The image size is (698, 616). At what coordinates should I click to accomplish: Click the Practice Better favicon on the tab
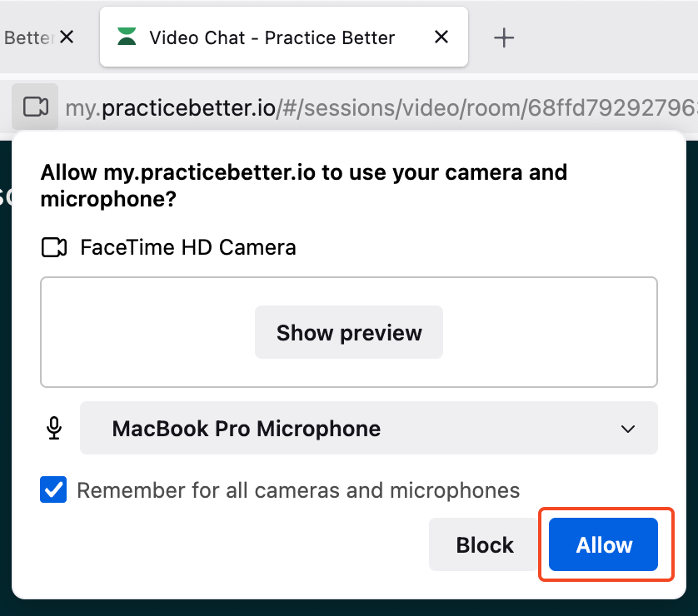(127, 37)
